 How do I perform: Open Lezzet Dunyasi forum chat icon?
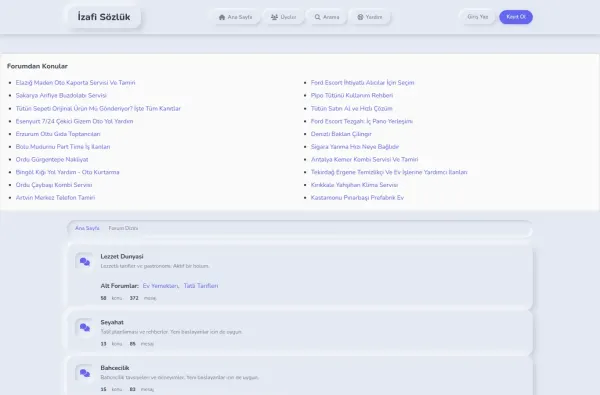(x=85, y=262)
